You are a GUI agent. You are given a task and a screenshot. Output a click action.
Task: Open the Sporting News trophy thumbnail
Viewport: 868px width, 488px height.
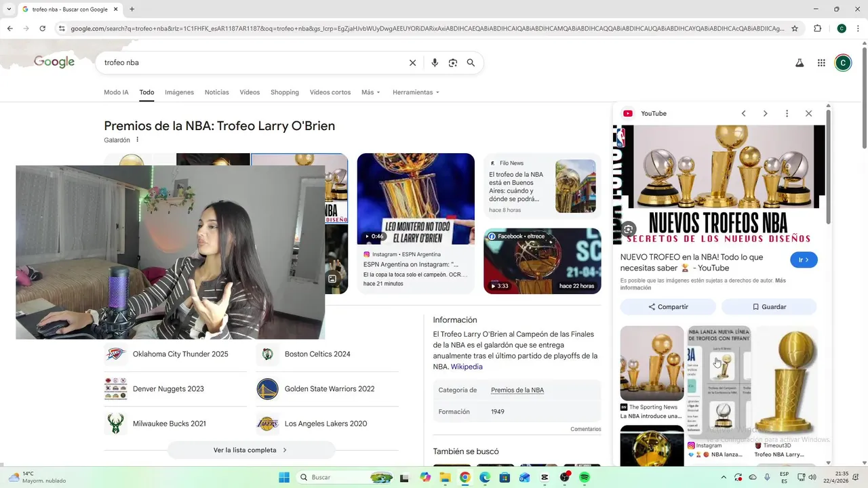[x=652, y=364]
